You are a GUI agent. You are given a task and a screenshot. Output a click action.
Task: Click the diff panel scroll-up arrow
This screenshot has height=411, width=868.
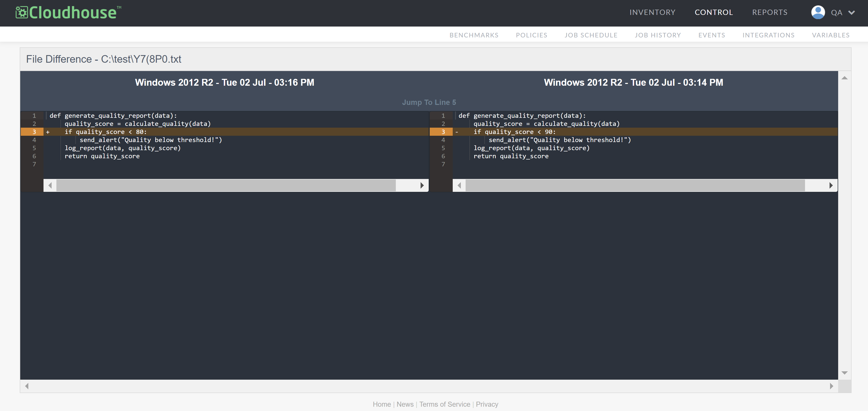point(844,78)
